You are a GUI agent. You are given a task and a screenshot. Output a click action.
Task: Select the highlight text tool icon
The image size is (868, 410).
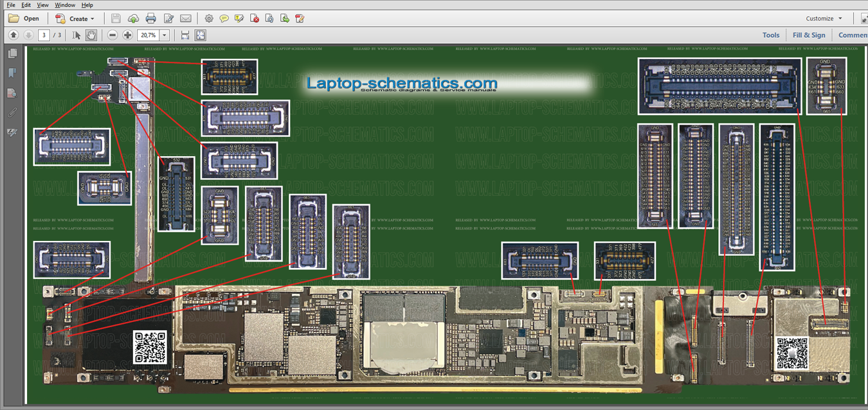pos(239,19)
